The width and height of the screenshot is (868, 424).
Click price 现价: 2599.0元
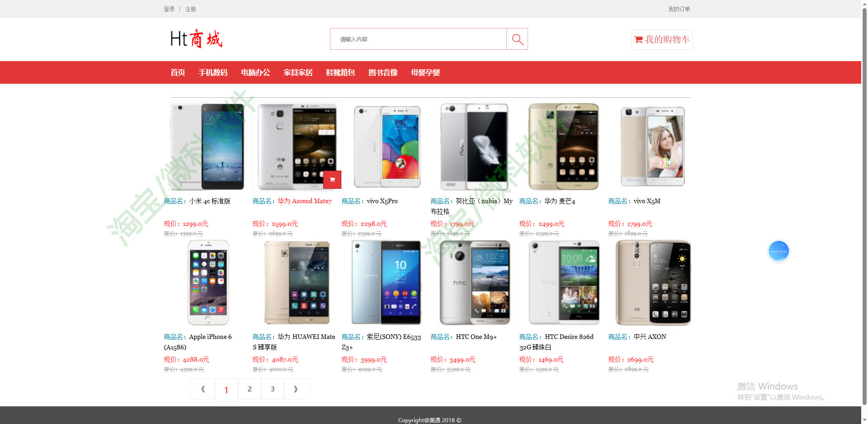coord(275,224)
